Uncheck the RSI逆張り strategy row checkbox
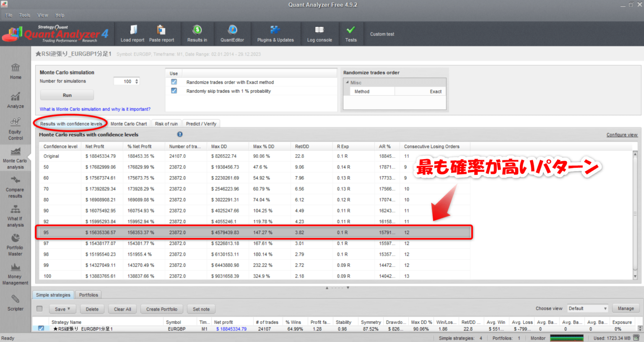This screenshot has height=342, width=644. (x=41, y=329)
